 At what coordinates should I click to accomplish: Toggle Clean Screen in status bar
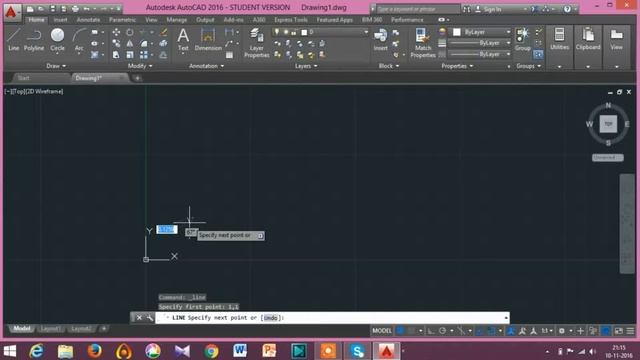tap(619, 331)
